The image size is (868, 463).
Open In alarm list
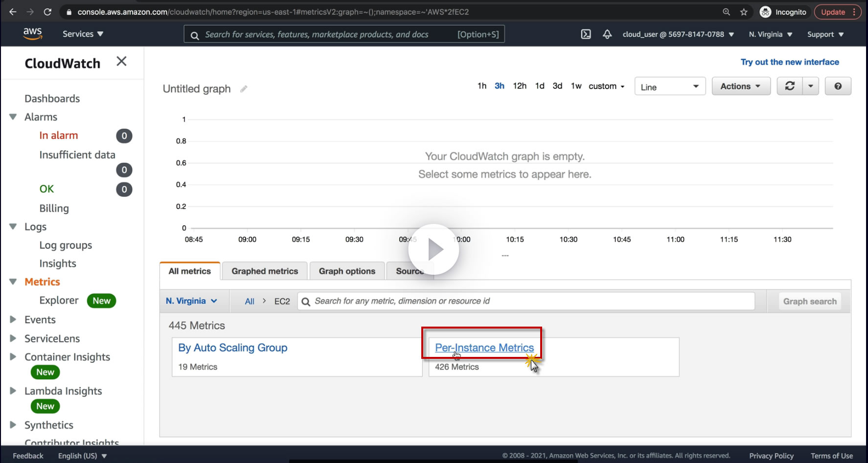(59, 135)
